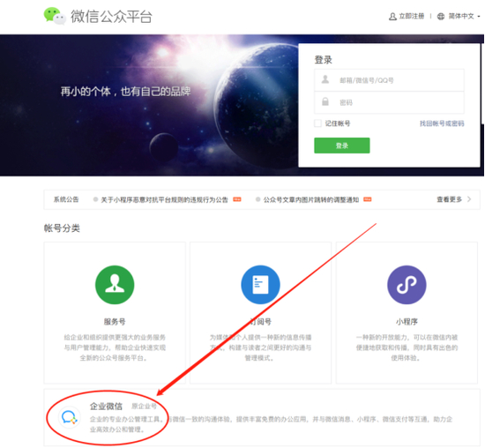
Task: Expand the 简体中文 language dropdown
Action: coord(464,16)
